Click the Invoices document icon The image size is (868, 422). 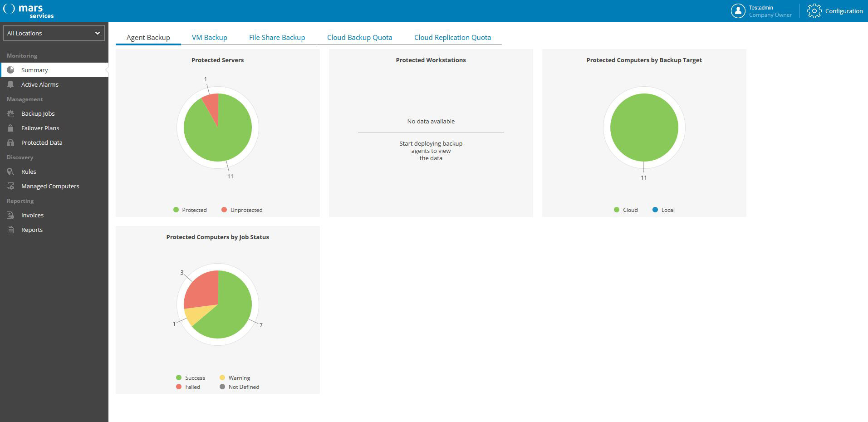11,215
